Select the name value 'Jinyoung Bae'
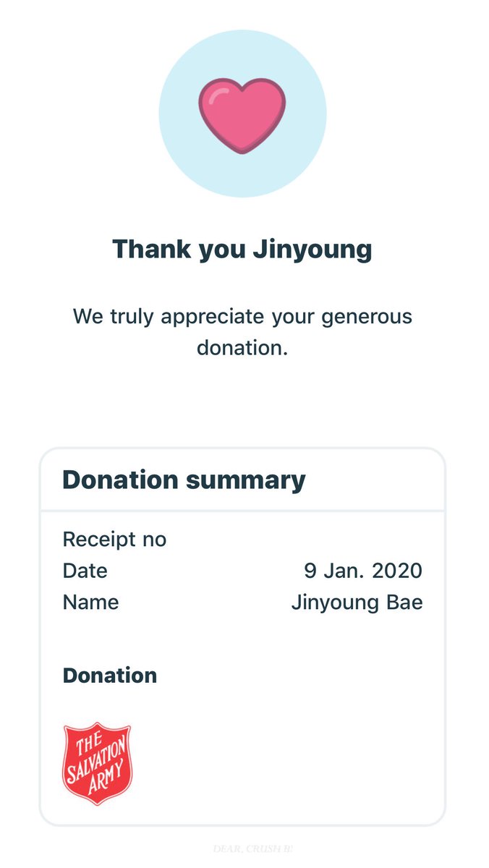Screen dimensions: 489x868 point(357,603)
